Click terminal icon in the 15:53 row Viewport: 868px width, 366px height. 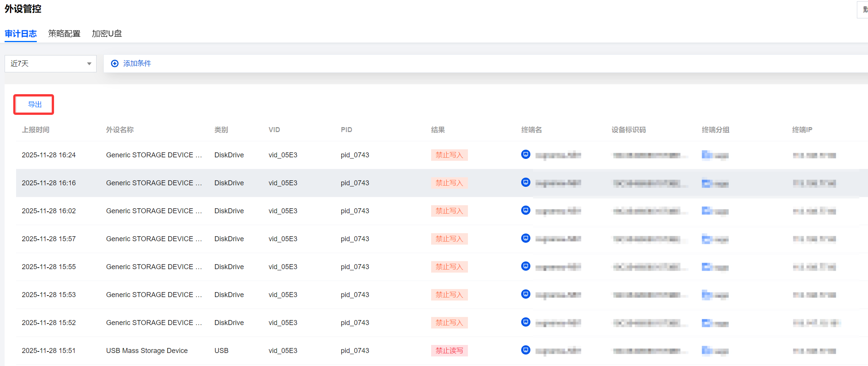point(526,294)
